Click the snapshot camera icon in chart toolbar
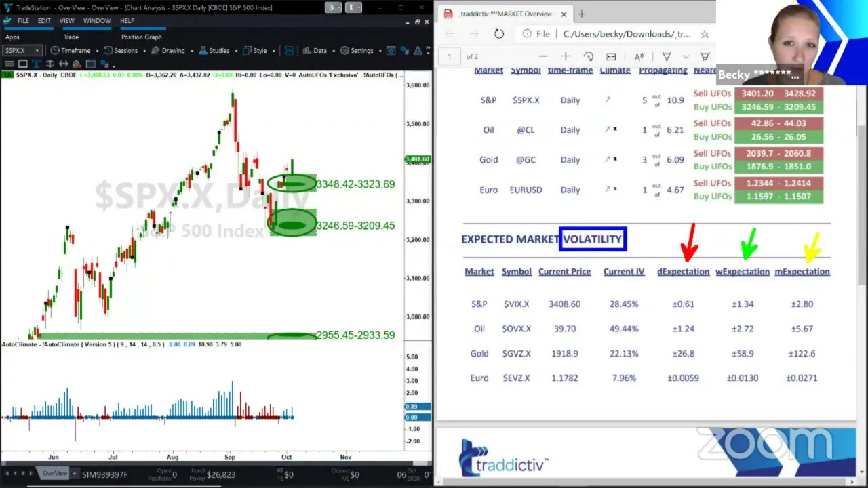This screenshot has width=868, height=488. (x=391, y=51)
